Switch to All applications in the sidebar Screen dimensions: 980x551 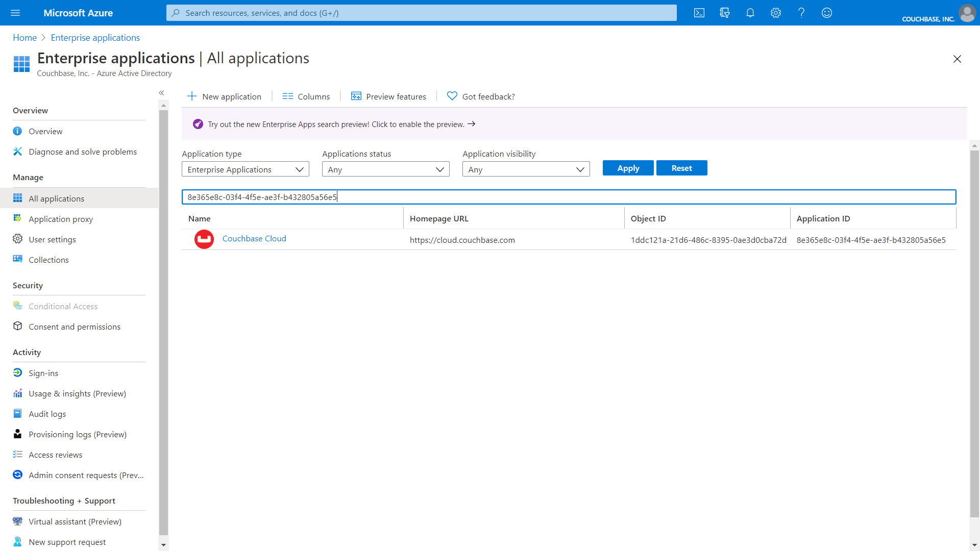[56, 198]
